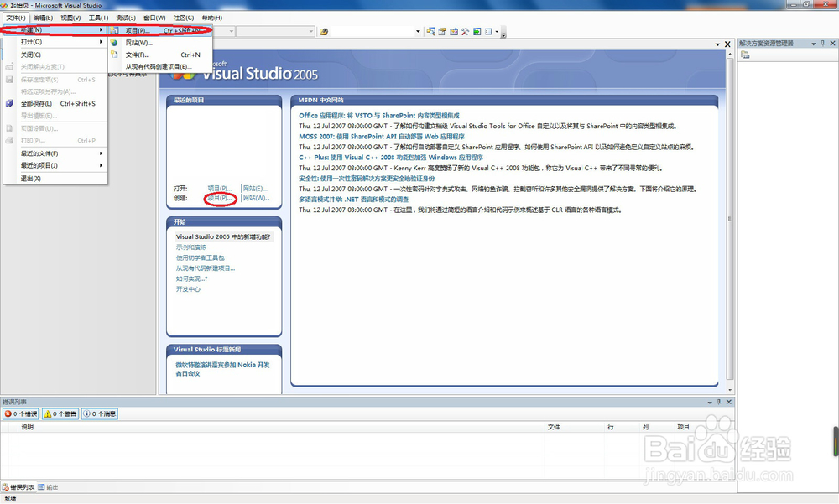
Task: Click Create Project (创建: 项目) link
Action: click(219, 198)
